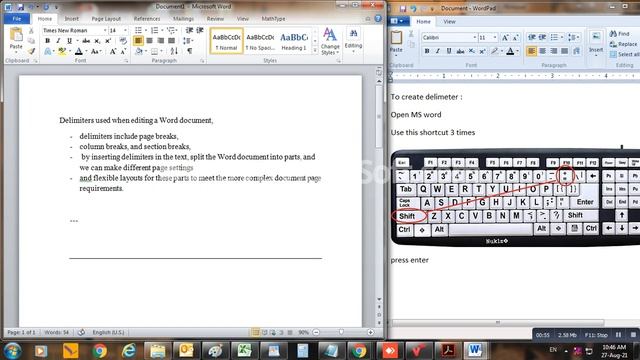Image resolution: width=640 pixels, height=360 pixels.
Task: Click the Sort icon in Word
Action: point(174,51)
